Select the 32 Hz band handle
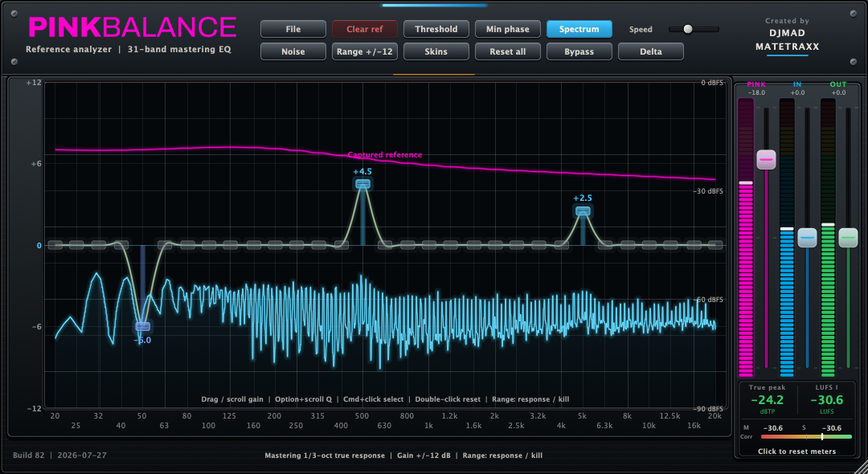Viewport: 868px width, 474px height. click(x=99, y=245)
